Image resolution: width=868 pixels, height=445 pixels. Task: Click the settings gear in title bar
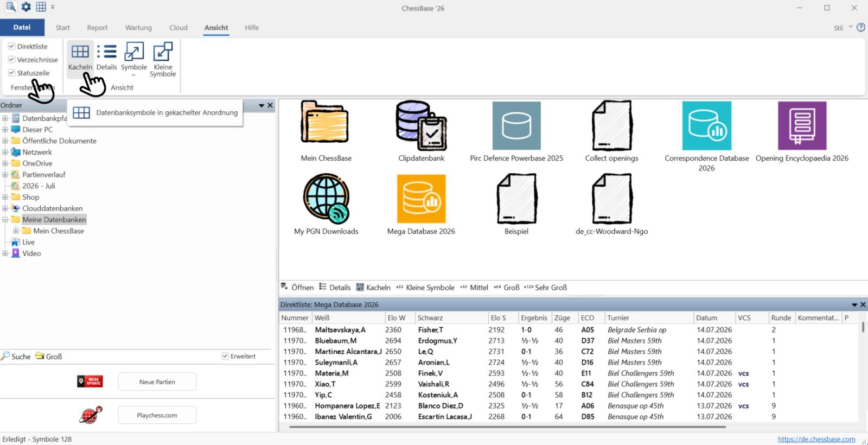(x=25, y=7)
